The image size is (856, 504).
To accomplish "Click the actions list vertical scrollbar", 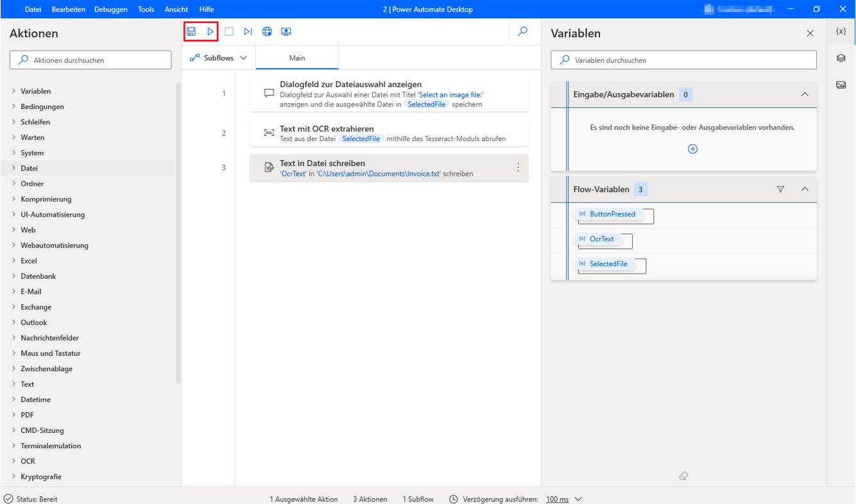I will (x=178, y=233).
